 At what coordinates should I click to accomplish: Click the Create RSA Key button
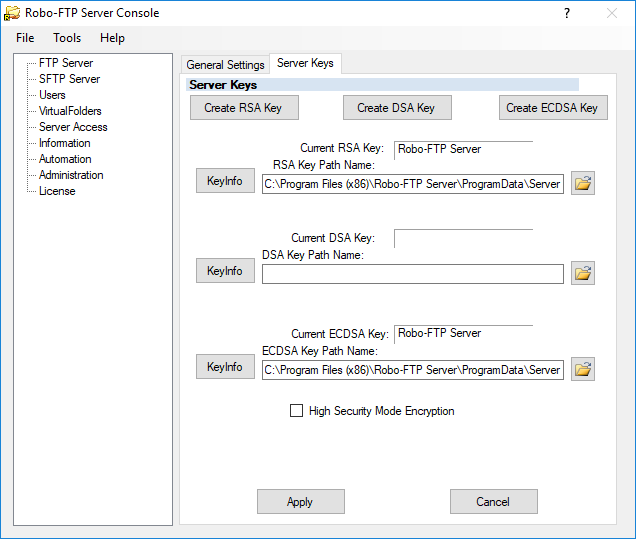[244, 107]
